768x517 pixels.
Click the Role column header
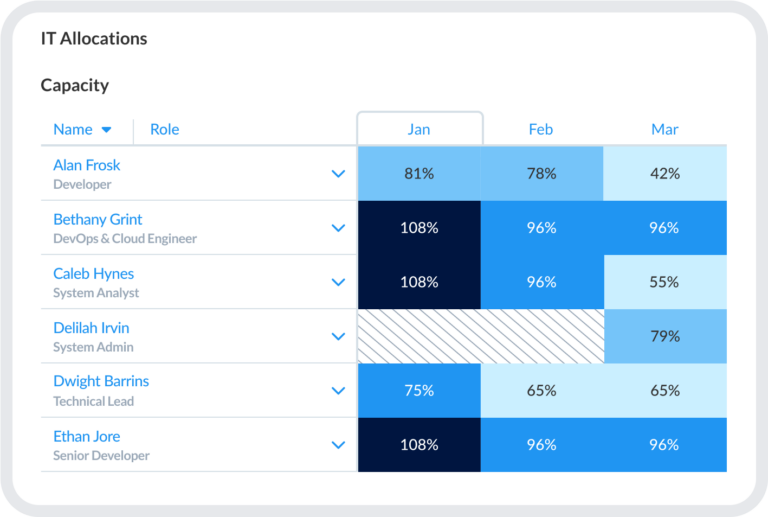[165, 129]
